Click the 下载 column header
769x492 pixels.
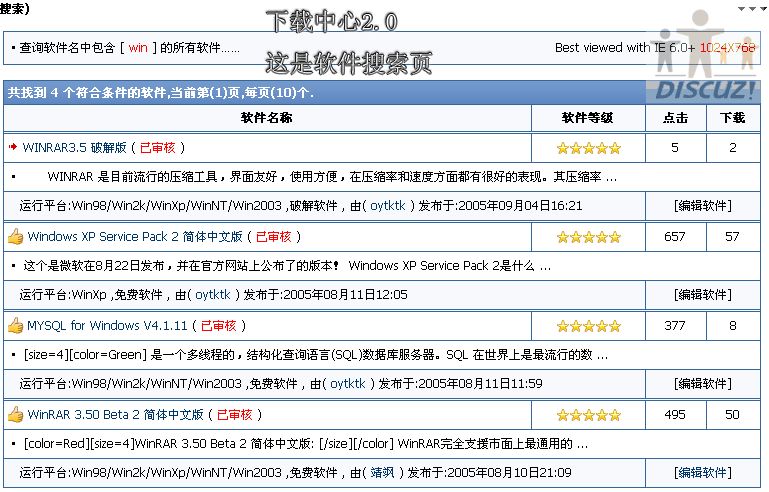pos(733,118)
